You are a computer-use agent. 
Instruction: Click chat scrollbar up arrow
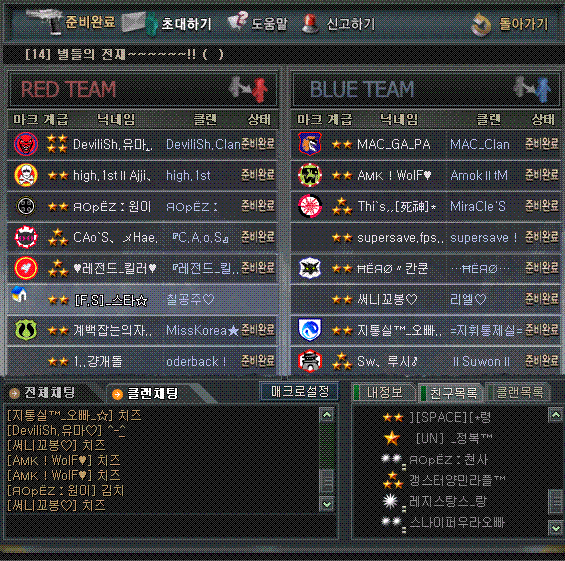[x=327, y=415]
